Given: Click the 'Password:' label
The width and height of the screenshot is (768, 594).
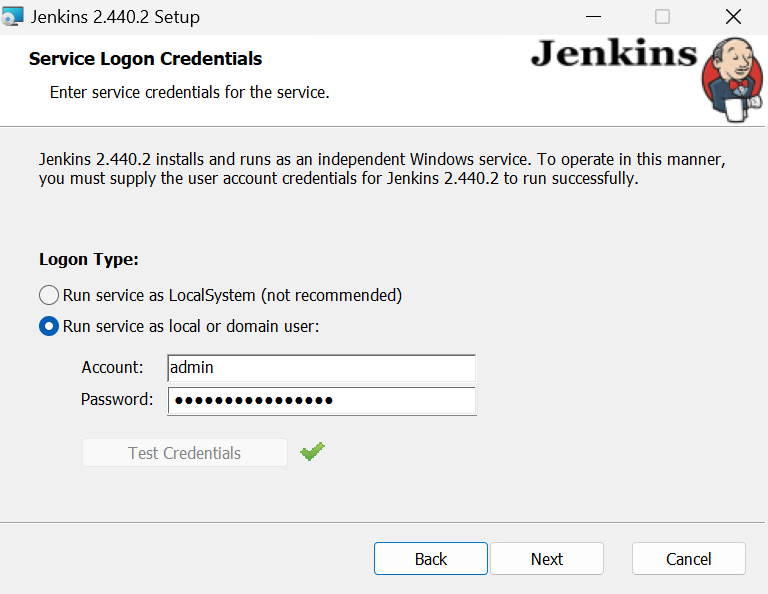Looking at the screenshot, I should 117,399.
